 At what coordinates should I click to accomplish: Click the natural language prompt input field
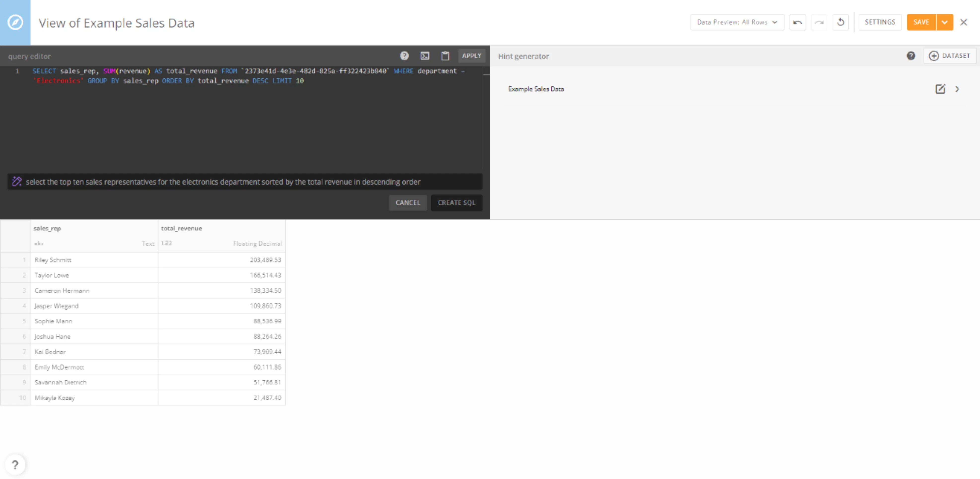click(245, 182)
